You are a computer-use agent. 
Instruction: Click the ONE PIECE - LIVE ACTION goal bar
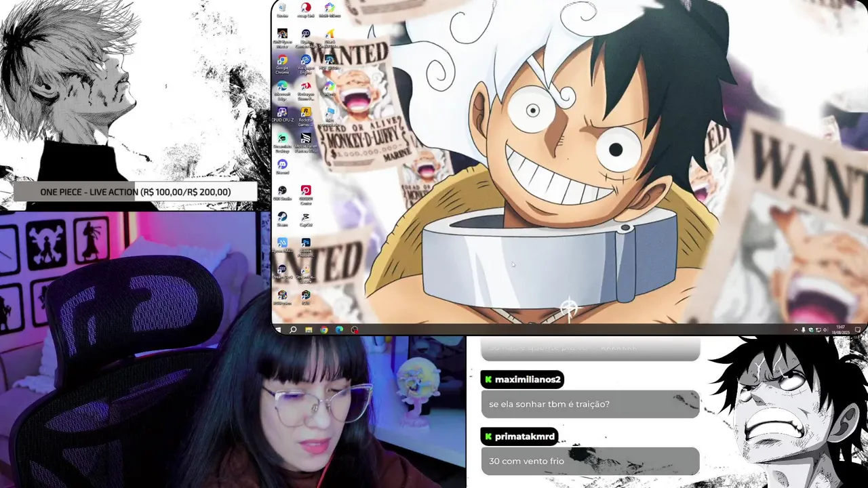(136, 192)
